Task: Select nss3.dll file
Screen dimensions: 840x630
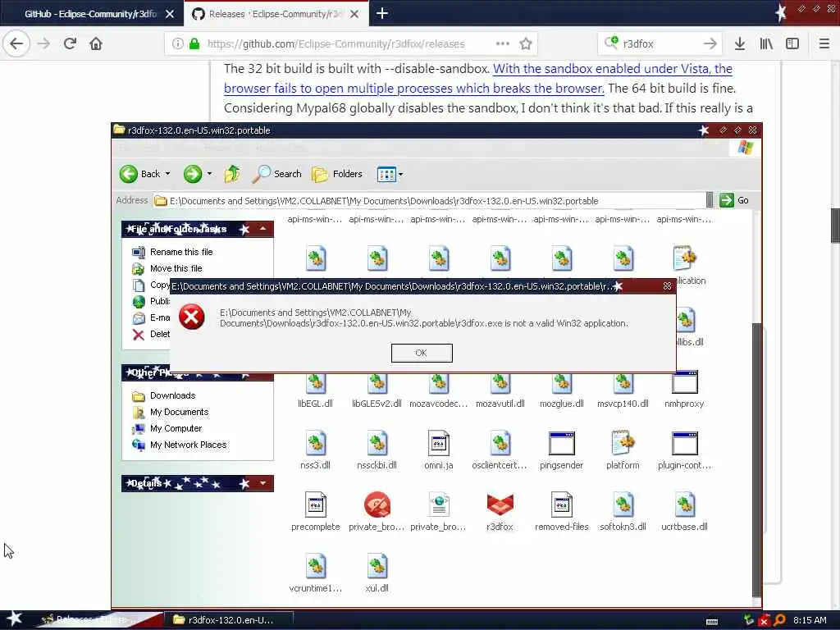Action: 316,451
